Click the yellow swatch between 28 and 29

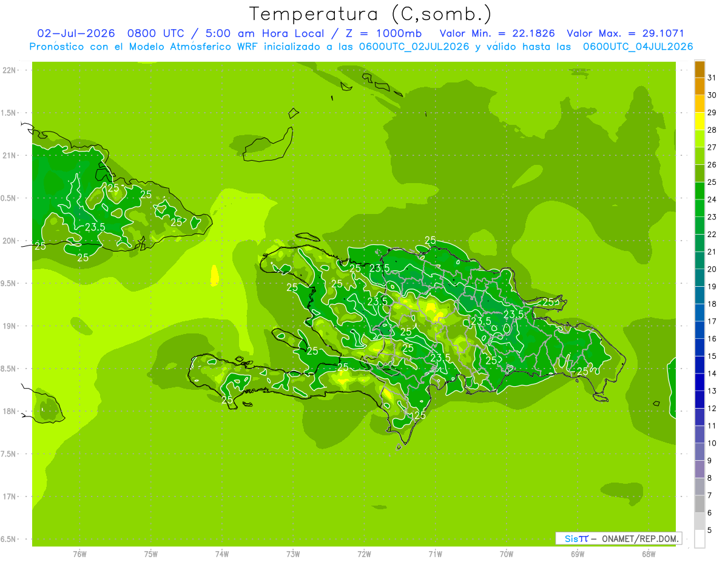699,121
